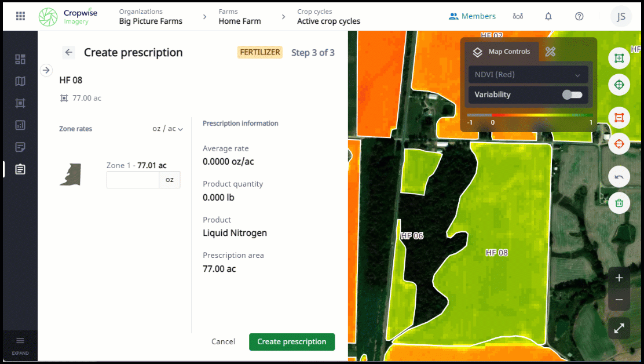This screenshot has width=644, height=364.
Task: Toggle the Variability switch
Action: pyautogui.click(x=572, y=94)
